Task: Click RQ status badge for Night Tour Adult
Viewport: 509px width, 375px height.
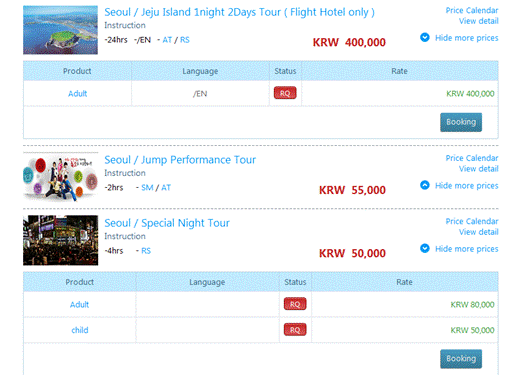Action: (295, 304)
